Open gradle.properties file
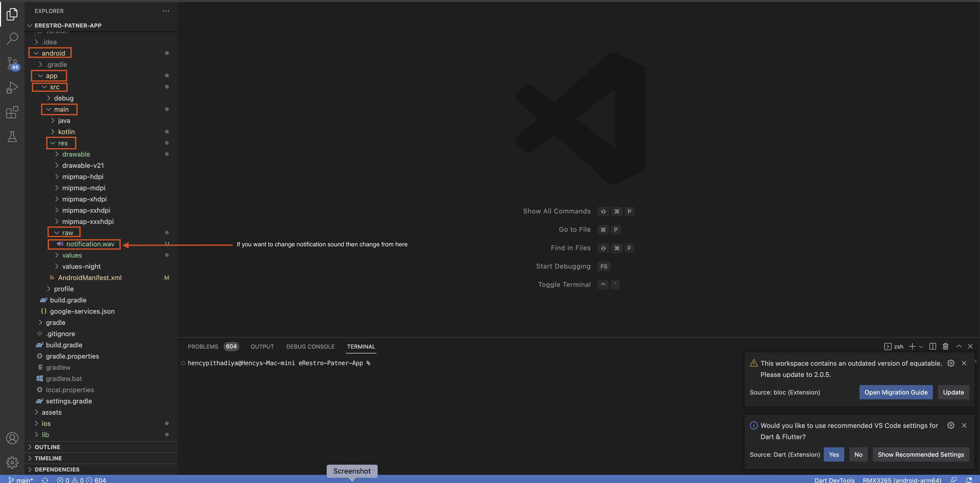 pos(72,356)
